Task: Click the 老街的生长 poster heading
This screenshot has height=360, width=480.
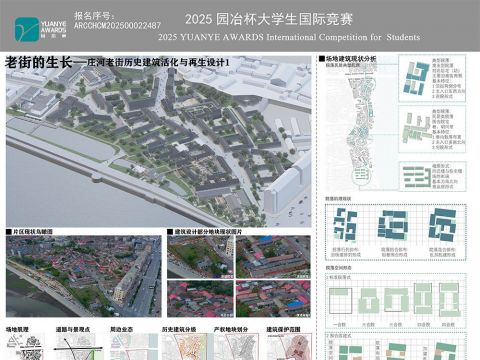Action: [39, 62]
